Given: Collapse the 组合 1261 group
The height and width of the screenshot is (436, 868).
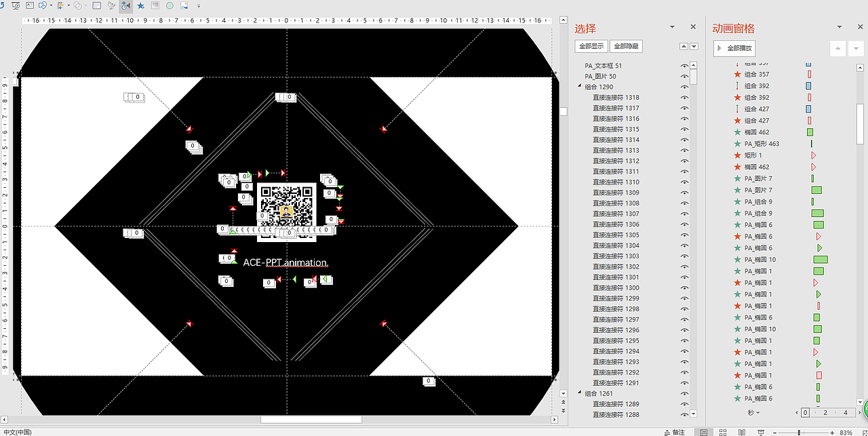Looking at the screenshot, I should tap(580, 393).
